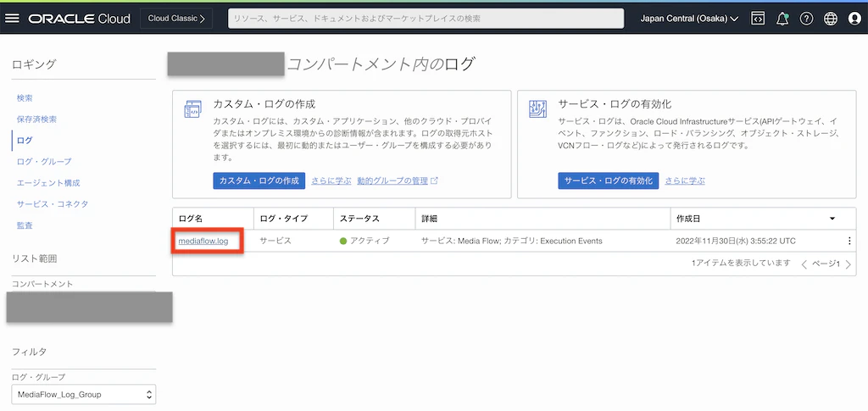
Task: Click the Cloud Classic button
Action: click(x=176, y=19)
